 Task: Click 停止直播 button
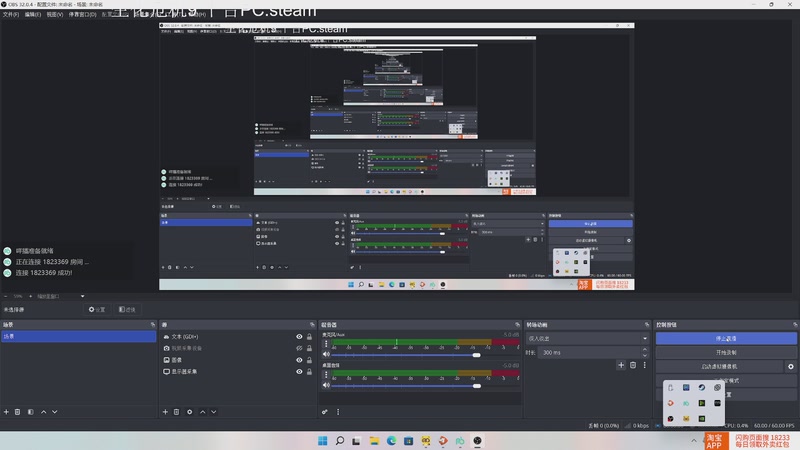[726, 338]
